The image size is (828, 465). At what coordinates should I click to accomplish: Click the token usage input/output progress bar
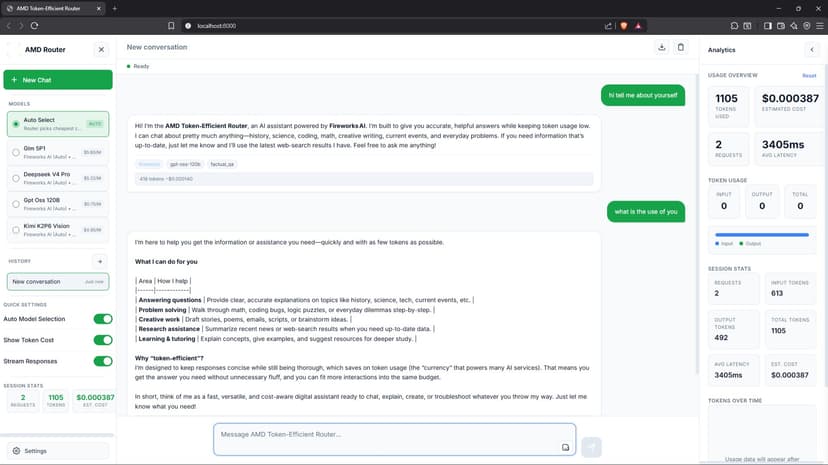pos(761,235)
